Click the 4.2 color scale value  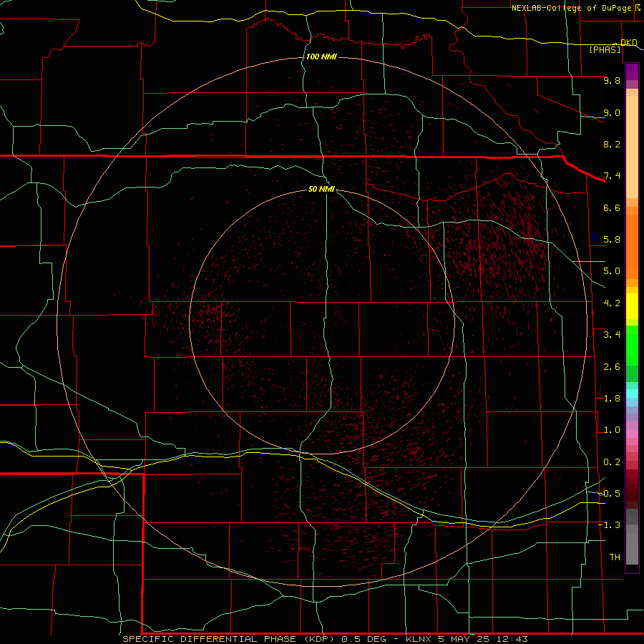tap(612, 303)
